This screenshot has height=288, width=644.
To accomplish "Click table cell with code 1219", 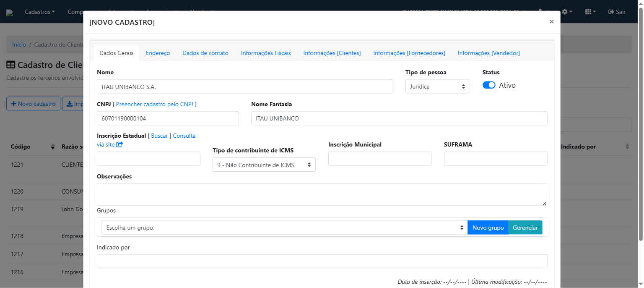I will click(17, 209).
